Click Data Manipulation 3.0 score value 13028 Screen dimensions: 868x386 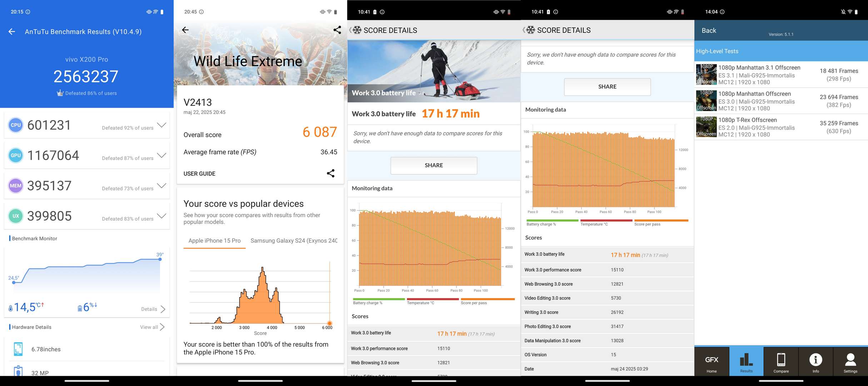point(617,341)
